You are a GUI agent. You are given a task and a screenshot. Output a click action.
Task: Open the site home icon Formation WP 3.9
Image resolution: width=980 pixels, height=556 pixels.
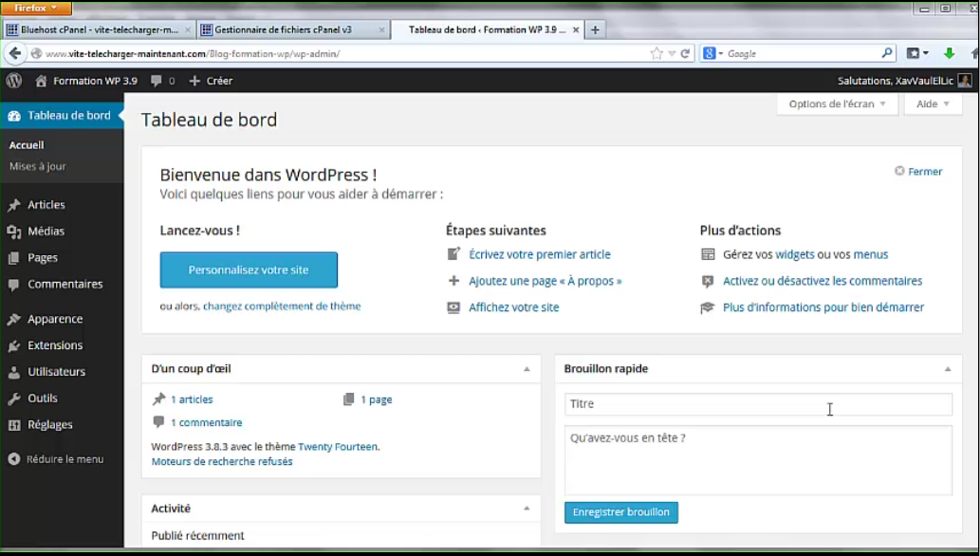point(41,81)
